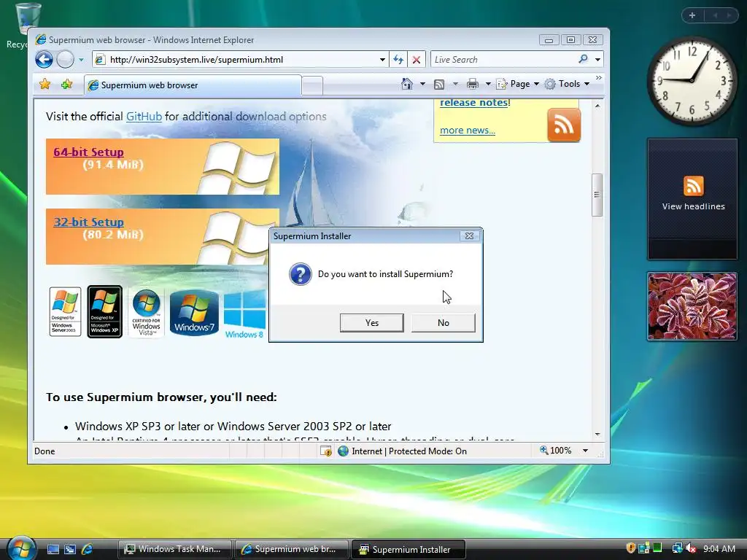Click the network connection tray icon

(x=677, y=548)
